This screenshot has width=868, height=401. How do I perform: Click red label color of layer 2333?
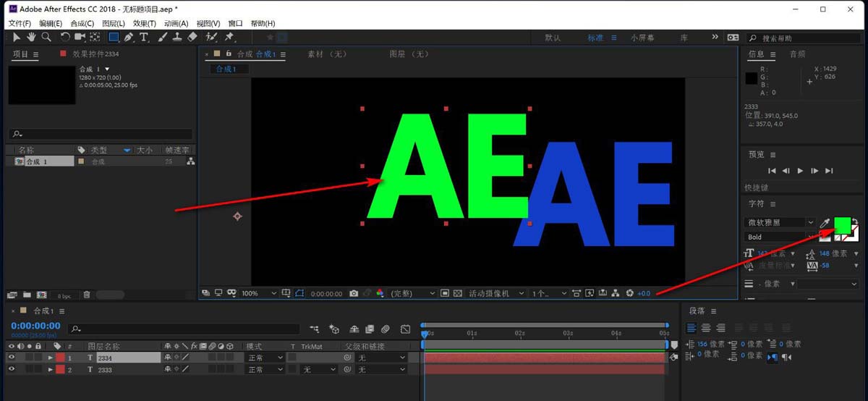(60, 369)
